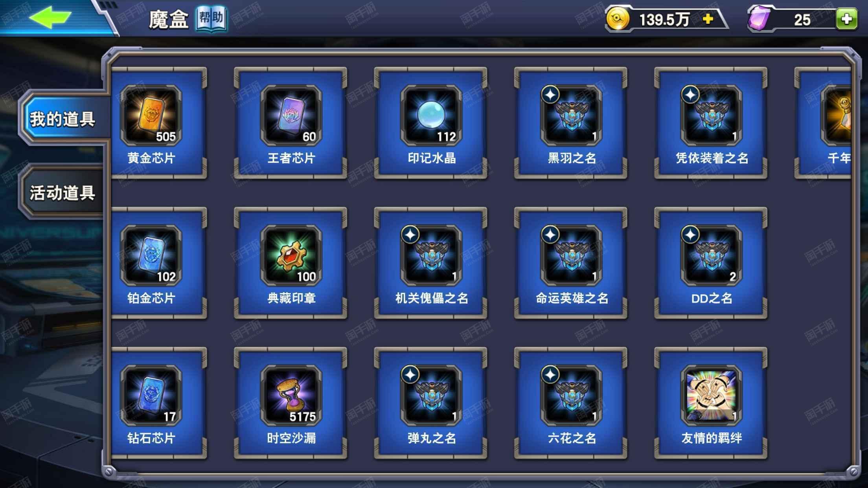
Task: Select the 典藏印章 seal item
Action: click(x=291, y=263)
